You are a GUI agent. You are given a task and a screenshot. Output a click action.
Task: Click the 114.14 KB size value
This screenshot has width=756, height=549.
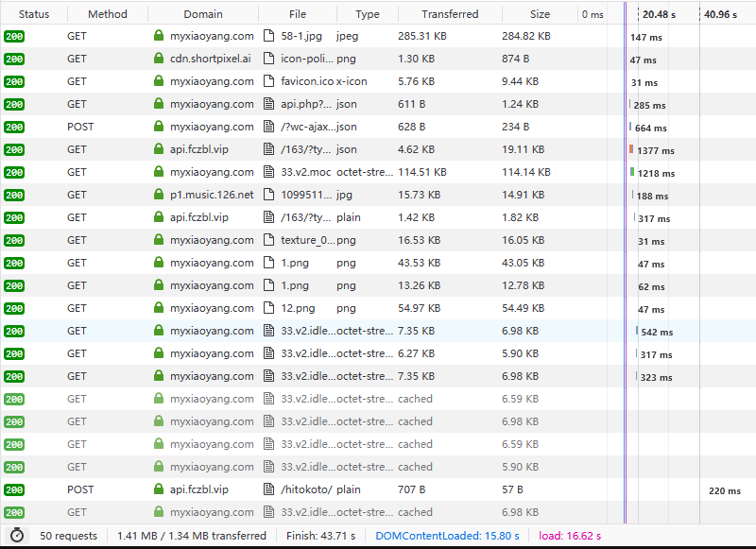tap(526, 172)
